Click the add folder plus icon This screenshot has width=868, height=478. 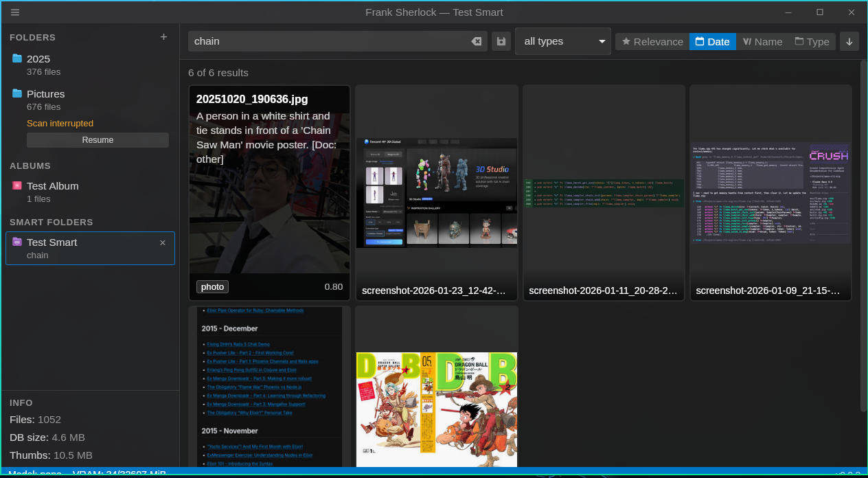point(163,37)
